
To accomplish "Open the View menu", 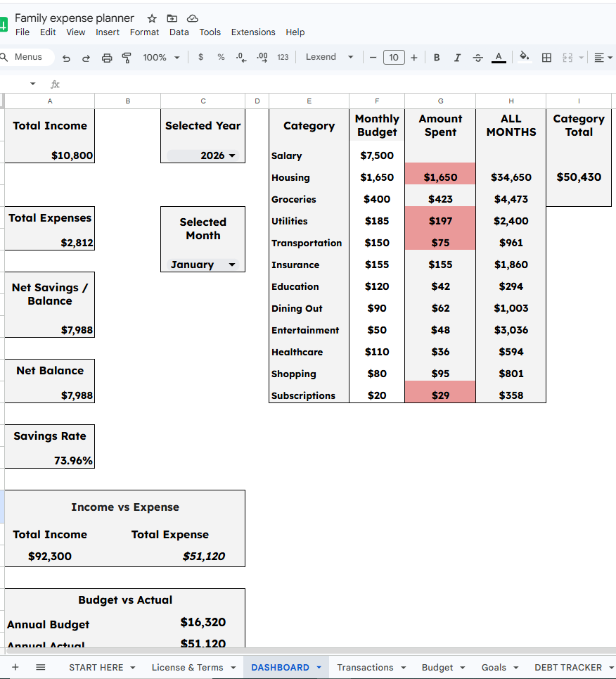I will pos(75,32).
